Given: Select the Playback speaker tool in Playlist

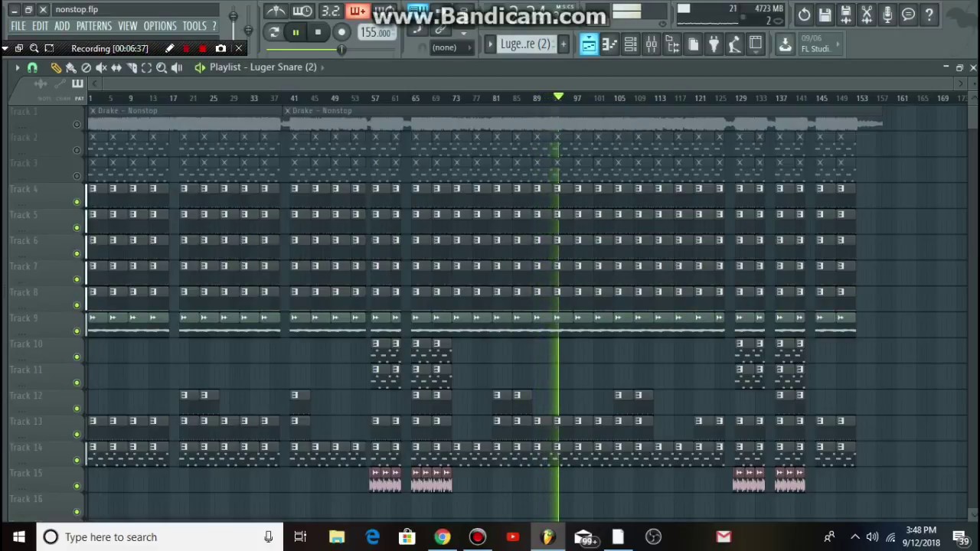Looking at the screenshot, I should 177,67.
